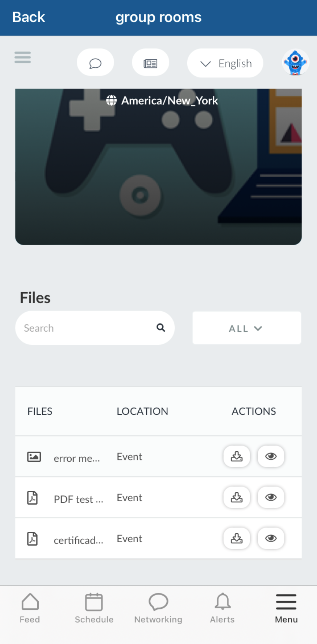The height and width of the screenshot is (644, 317).
Task: Click the group rooms page title
Action: pyautogui.click(x=158, y=17)
